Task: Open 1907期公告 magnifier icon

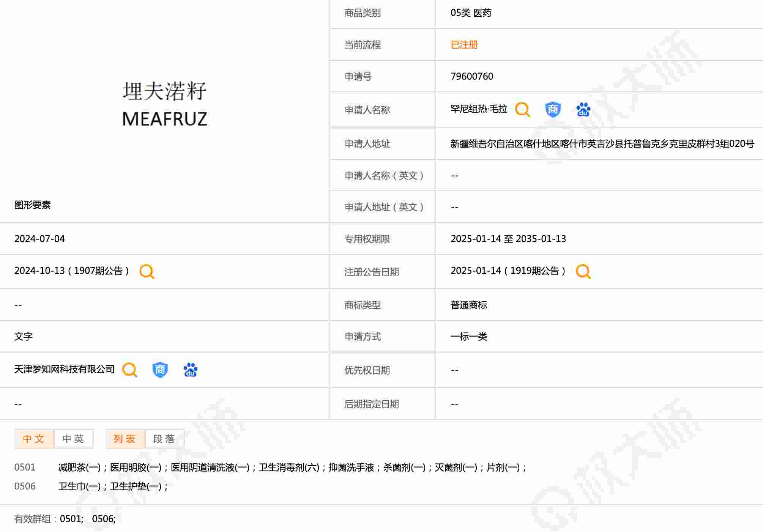Action: pyautogui.click(x=147, y=271)
